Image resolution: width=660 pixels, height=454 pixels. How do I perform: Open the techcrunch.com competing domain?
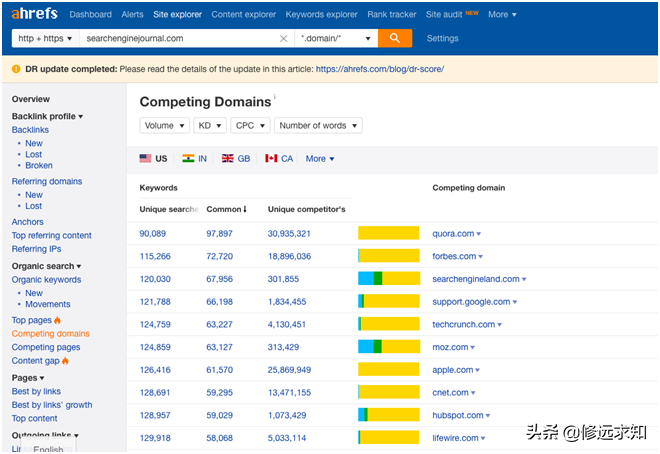(x=463, y=324)
